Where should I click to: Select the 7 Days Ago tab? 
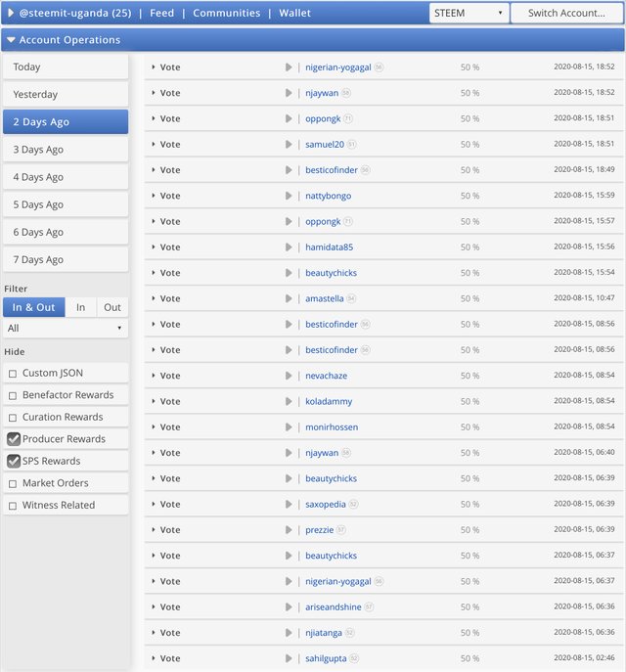click(x=66, y=260)
